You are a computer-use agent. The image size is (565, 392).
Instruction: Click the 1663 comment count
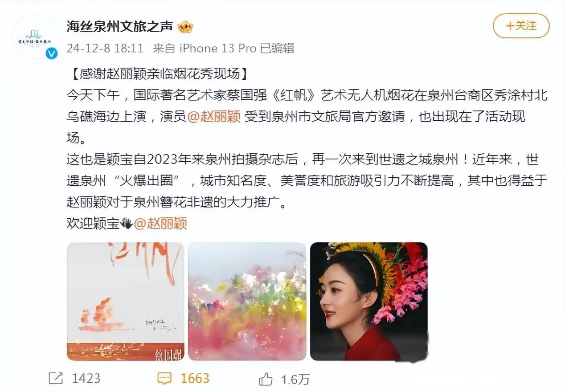click(195, 379)
